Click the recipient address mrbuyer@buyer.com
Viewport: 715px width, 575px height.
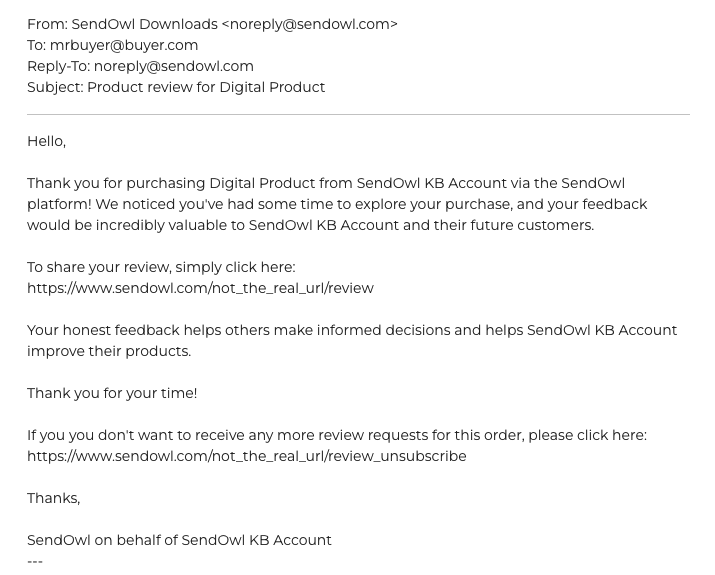124,45
